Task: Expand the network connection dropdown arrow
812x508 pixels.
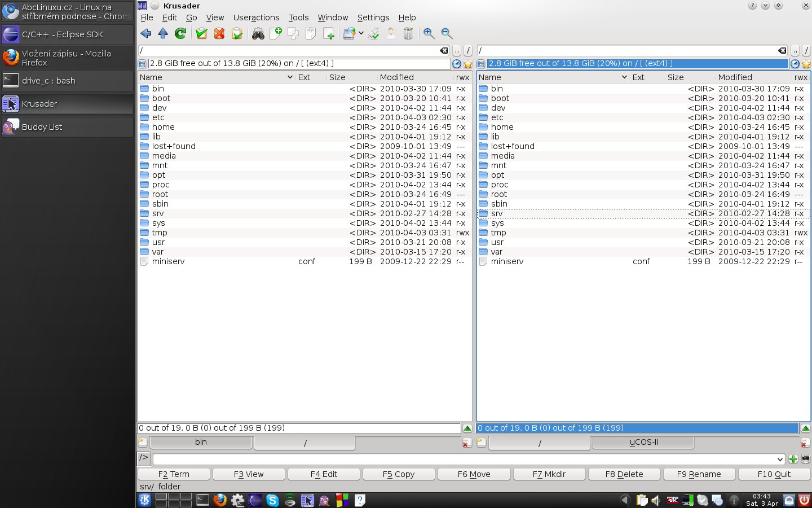Action: click(361, 33)
